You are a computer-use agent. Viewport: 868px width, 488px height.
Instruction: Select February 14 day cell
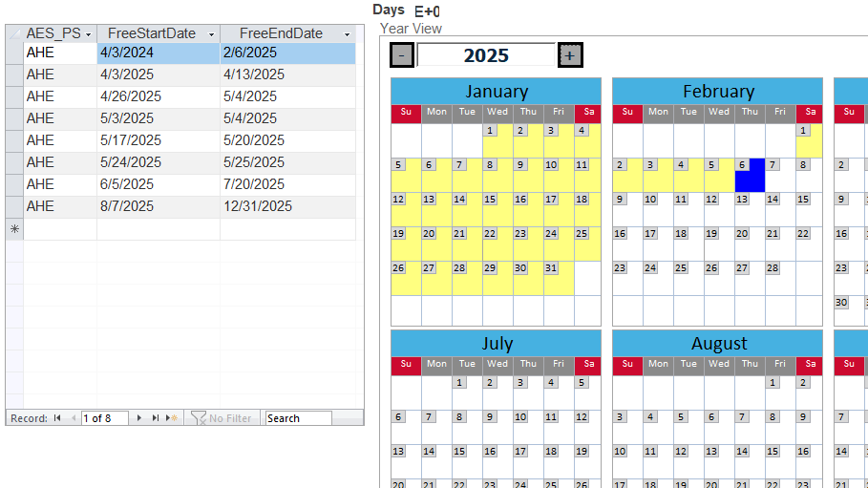pos(780,209)
